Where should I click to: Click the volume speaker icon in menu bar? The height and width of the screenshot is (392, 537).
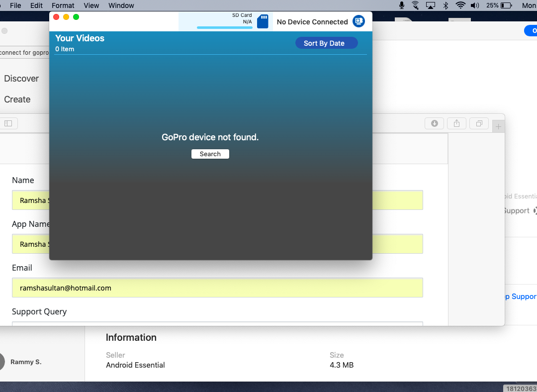pos(475,5)
